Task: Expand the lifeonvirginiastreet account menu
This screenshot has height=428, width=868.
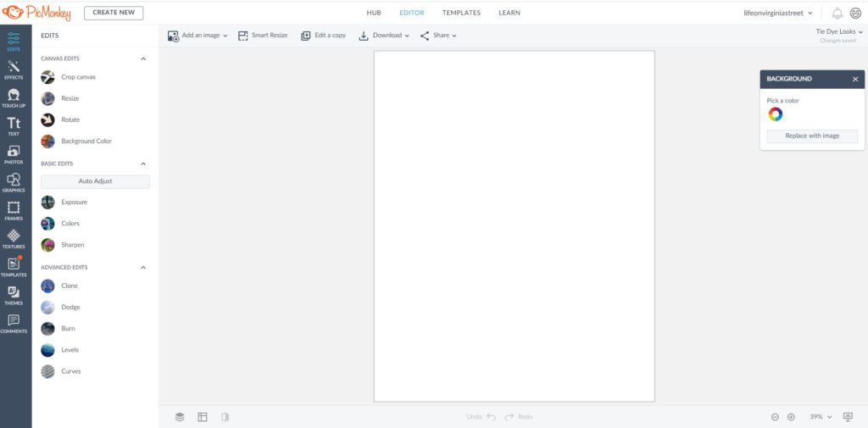Action: [x=776, y=13]
